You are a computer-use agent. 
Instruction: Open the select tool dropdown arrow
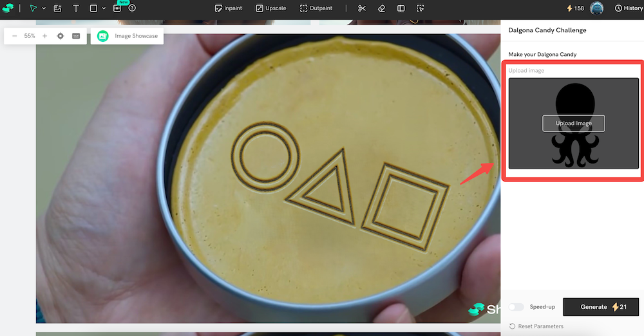click(44, 9)
